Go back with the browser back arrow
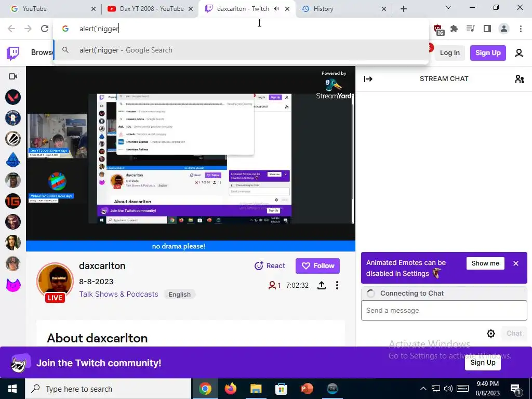 [x=11, y=29]
